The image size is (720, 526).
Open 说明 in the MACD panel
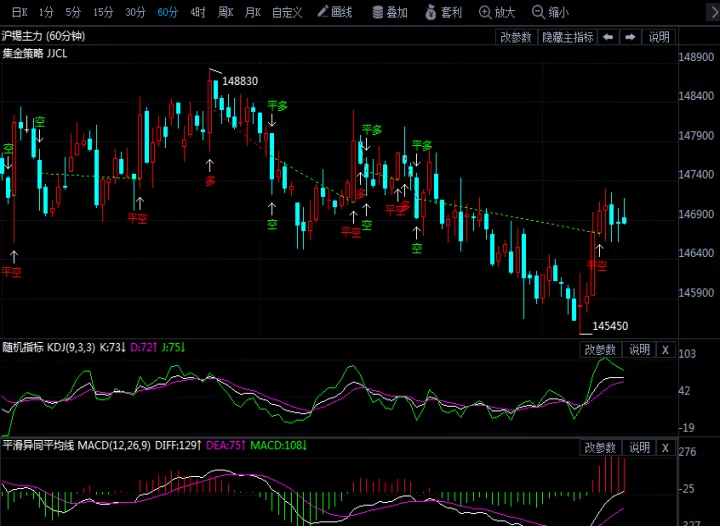click(639, 448)
